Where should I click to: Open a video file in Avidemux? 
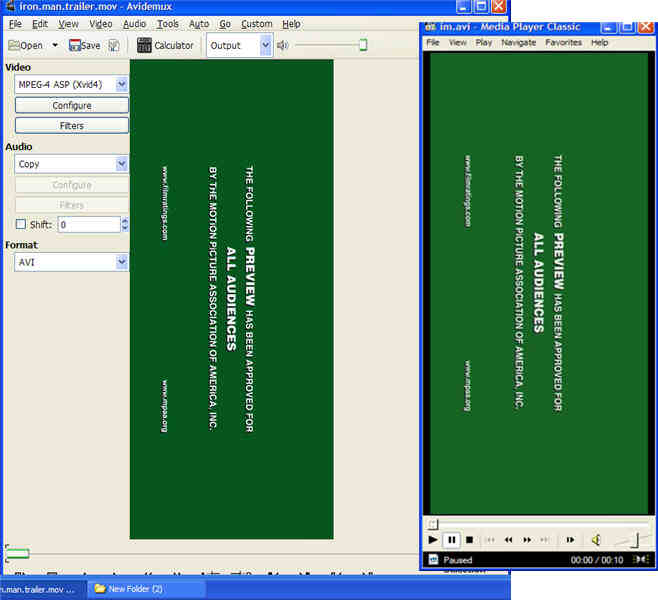point(25,45)
